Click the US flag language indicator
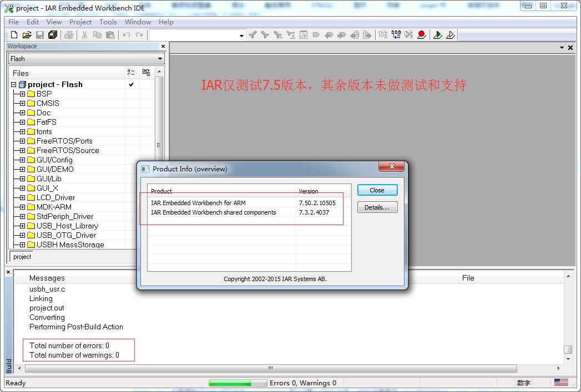Viewport: 581px width, 392px height. 561,383
